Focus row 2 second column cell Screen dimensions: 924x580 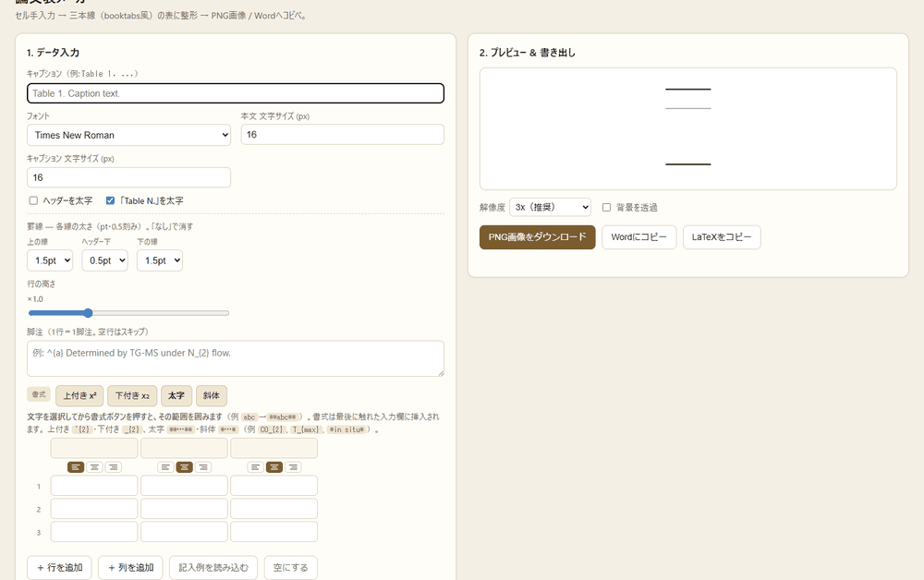tap(185, 509)
